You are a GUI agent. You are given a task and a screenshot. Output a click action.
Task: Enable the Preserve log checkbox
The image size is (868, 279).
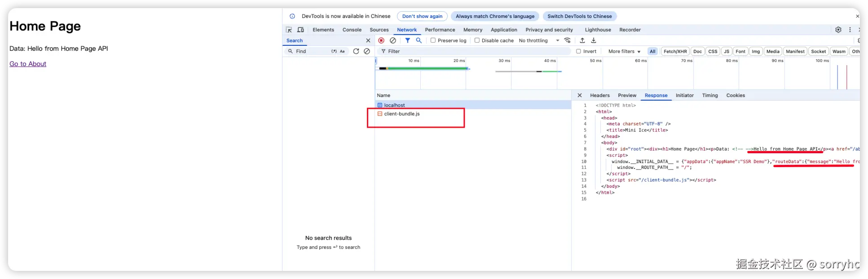(433, 40)
